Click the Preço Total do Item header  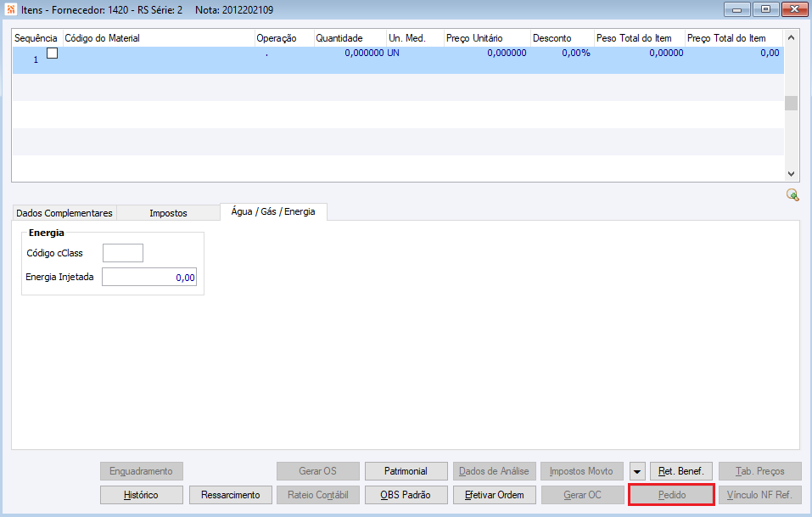[733, 38]
